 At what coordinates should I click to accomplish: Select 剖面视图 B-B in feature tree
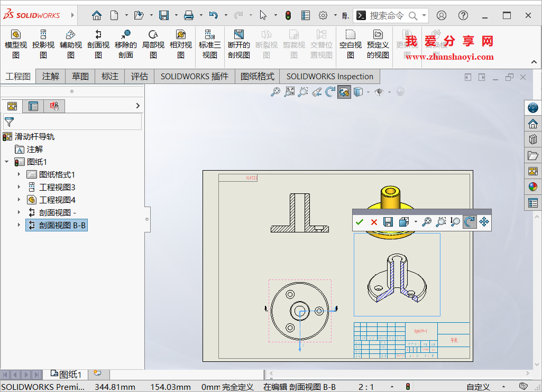57,225
